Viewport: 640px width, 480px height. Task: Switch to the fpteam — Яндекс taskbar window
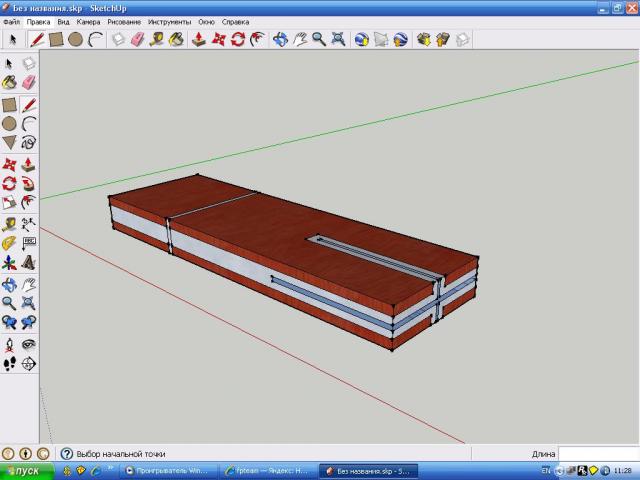(269, 471)
